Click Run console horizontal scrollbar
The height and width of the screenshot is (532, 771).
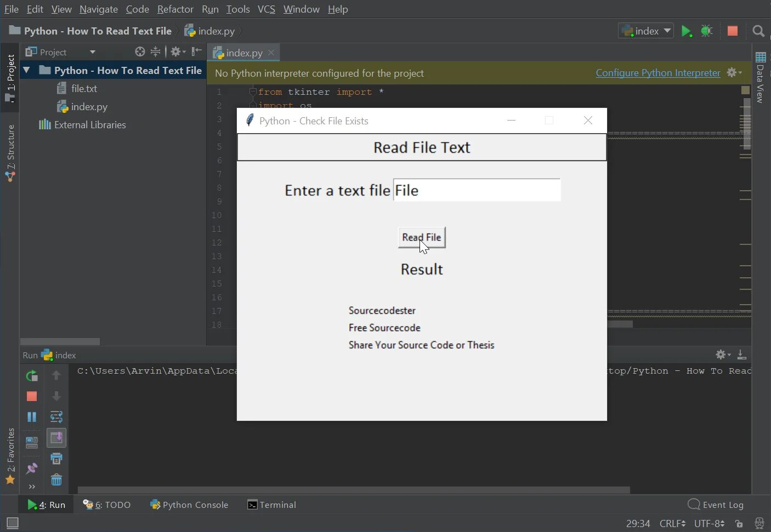(354, 490)
